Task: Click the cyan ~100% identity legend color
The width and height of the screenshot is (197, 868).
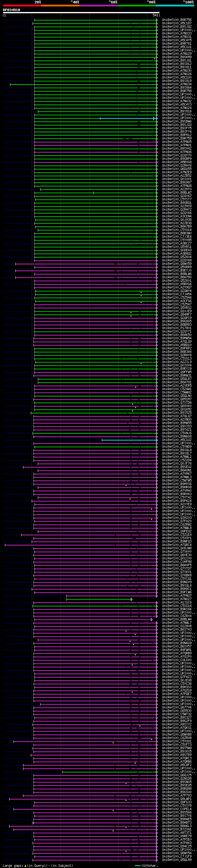Action: tap(175, 6)
